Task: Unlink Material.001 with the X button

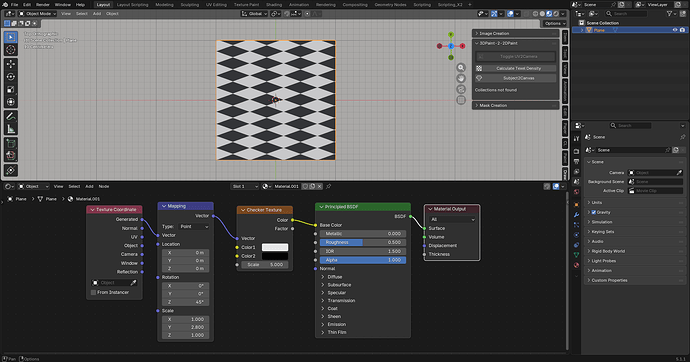Action: click(x=319, y=186)
